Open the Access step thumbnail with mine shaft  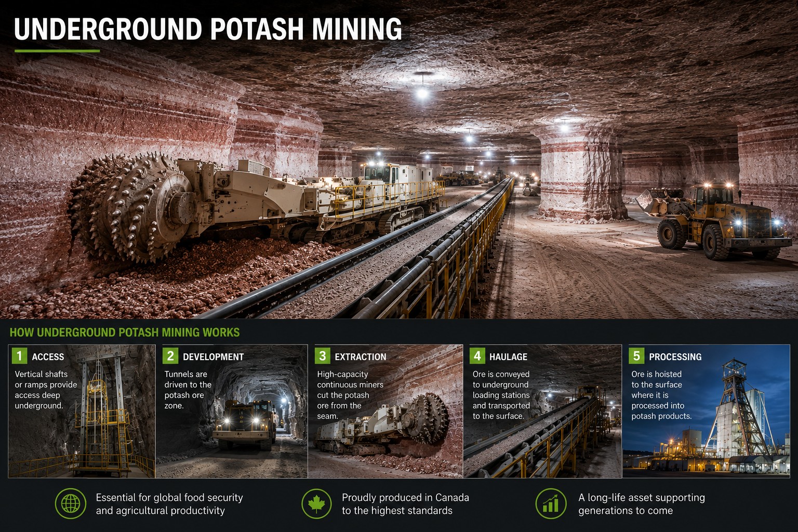coord(82,411)
